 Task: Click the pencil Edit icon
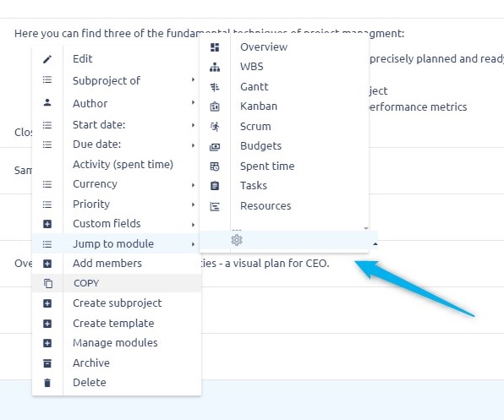pyautogui.click(x=47, y=59)
